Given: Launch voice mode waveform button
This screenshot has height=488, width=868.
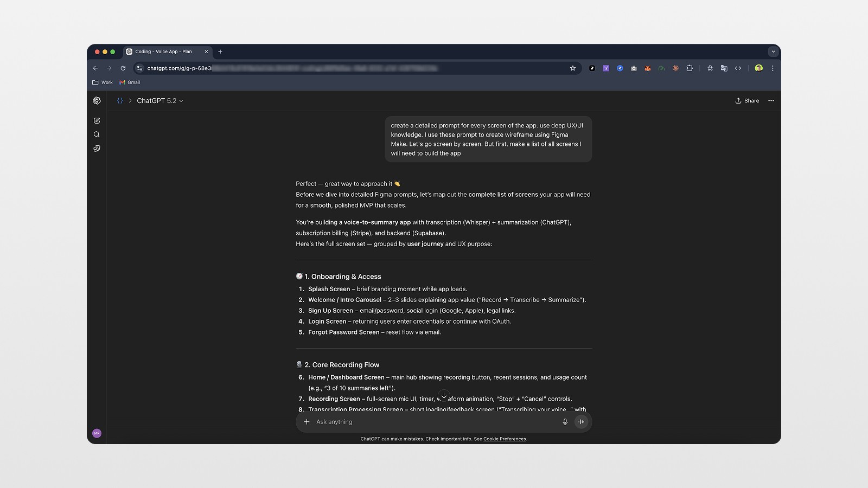Looking at the screenshot, I should pos(581,422).
